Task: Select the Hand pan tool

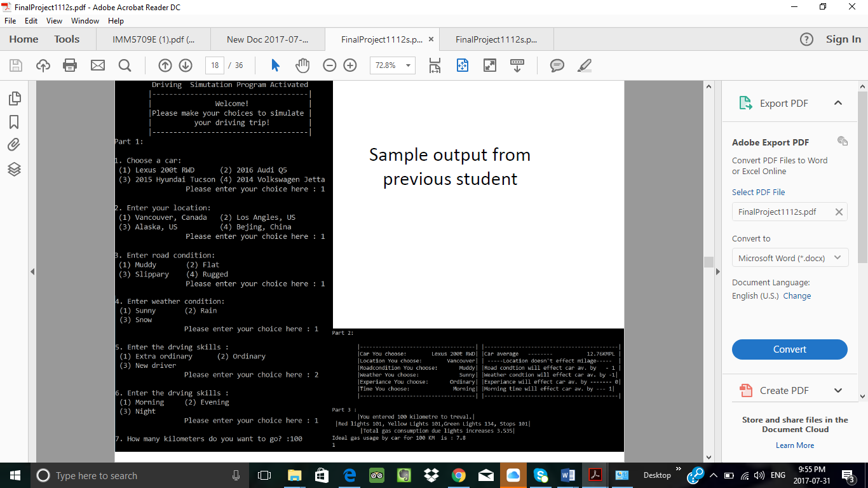Action: coord(302,65)
